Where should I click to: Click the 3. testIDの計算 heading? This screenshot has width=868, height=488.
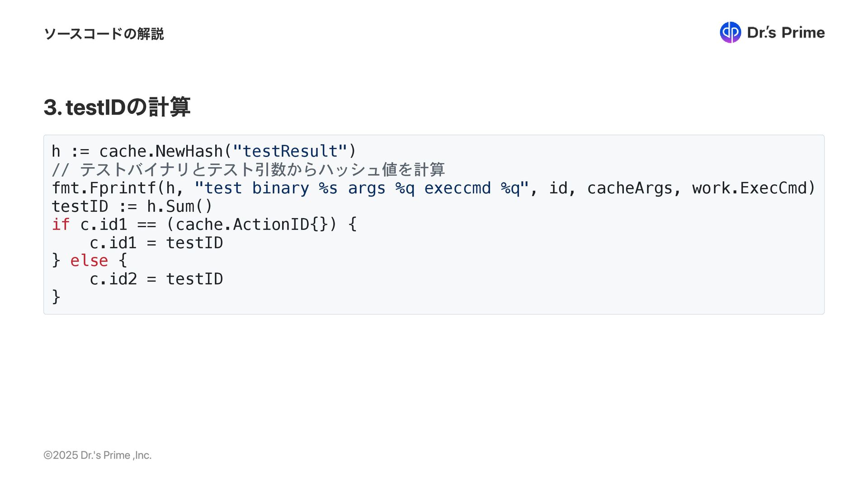(x=117, y=107)
